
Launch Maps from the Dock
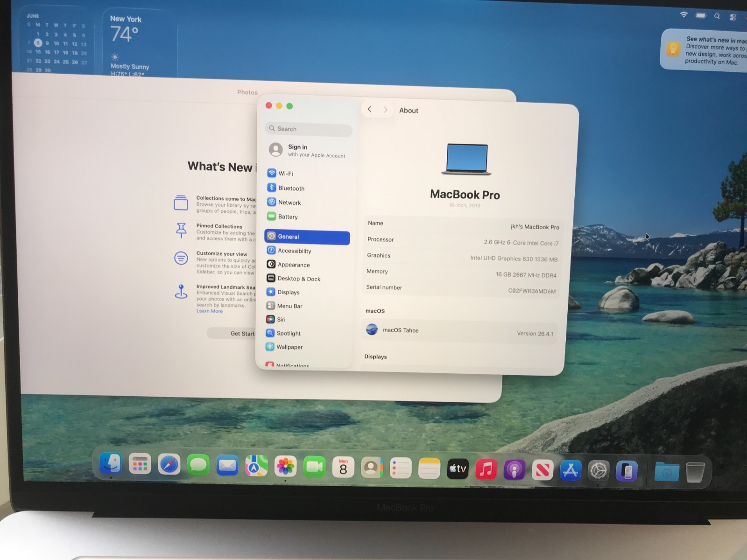(x=256, y=466)
